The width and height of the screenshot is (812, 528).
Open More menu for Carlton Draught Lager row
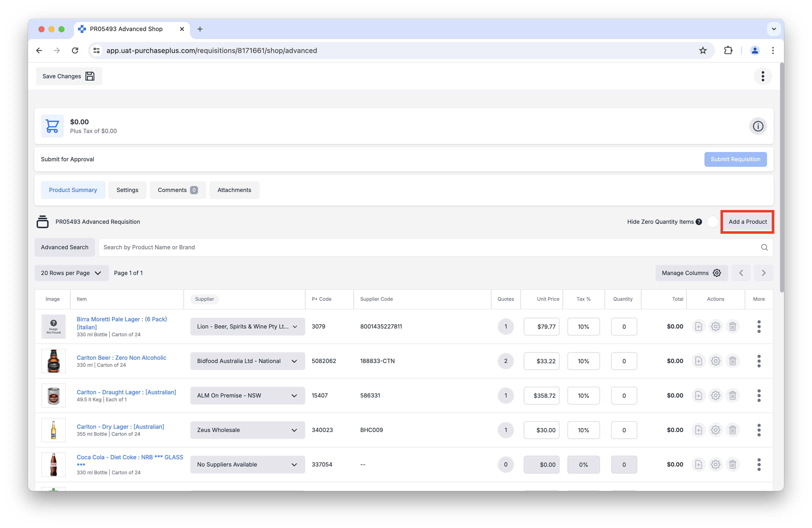click(x=759, y=395)
